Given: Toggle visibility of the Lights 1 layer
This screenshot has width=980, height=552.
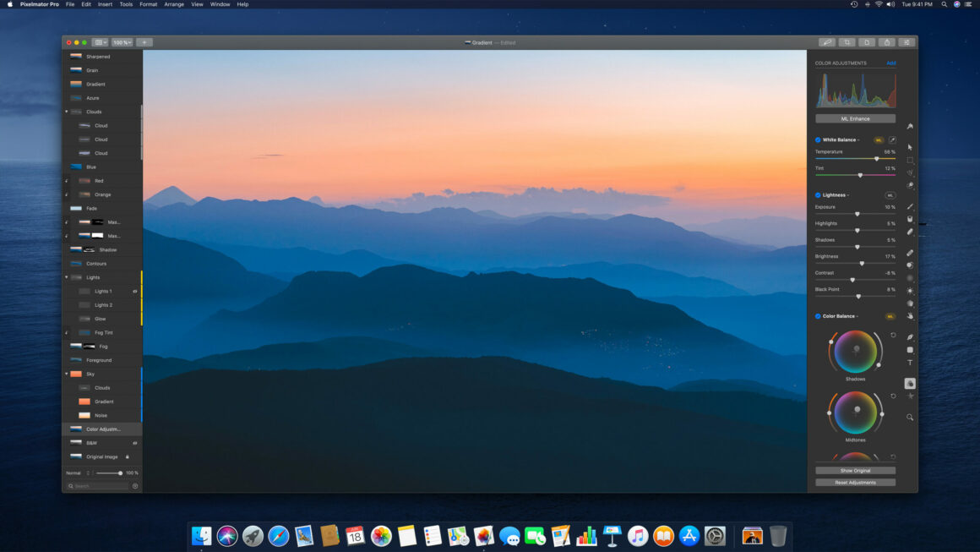Looking at the screenshot, I should pyautogui.click(x=134, y=292).
